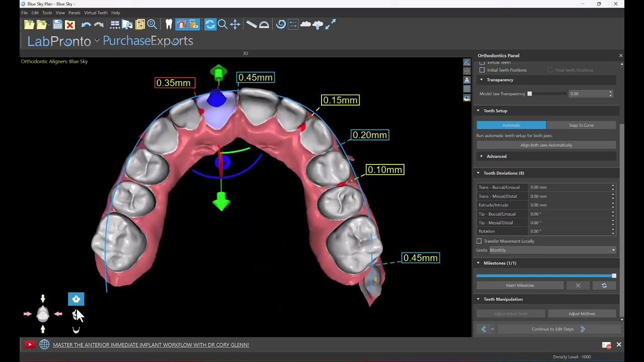Select the Snap To Curve mode
Image resolution: width=644 pixels, height=362 pixels.
581,125
